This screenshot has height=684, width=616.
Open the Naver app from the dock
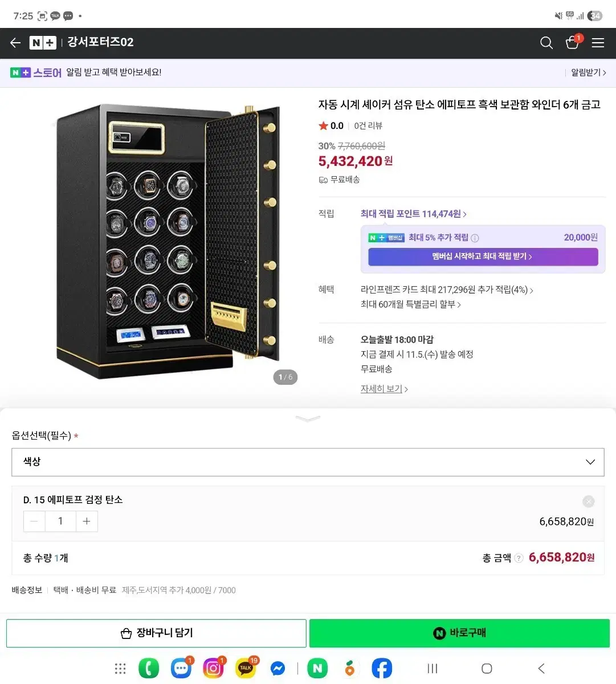tap(317, 667)
